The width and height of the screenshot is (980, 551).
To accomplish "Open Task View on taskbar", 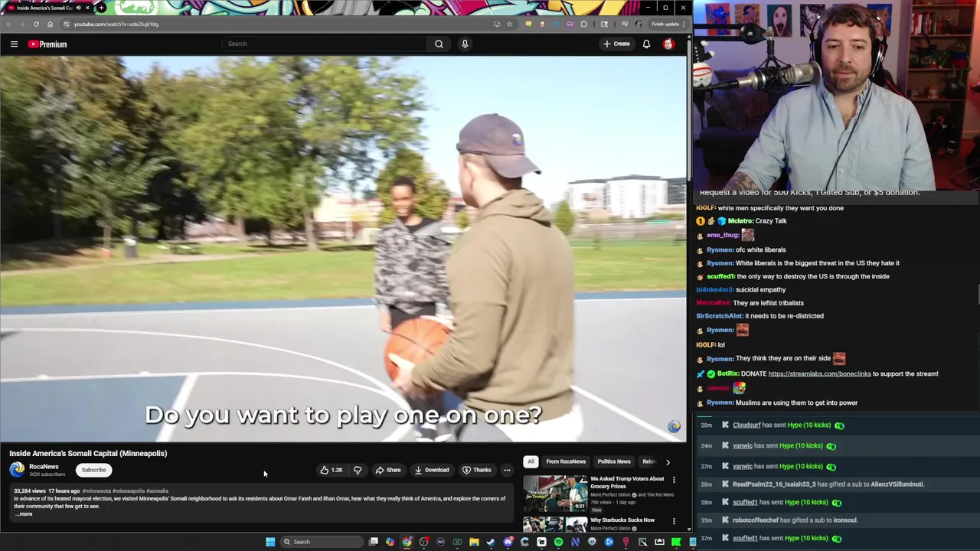I will pyautogui.click(x=373, y=542).
